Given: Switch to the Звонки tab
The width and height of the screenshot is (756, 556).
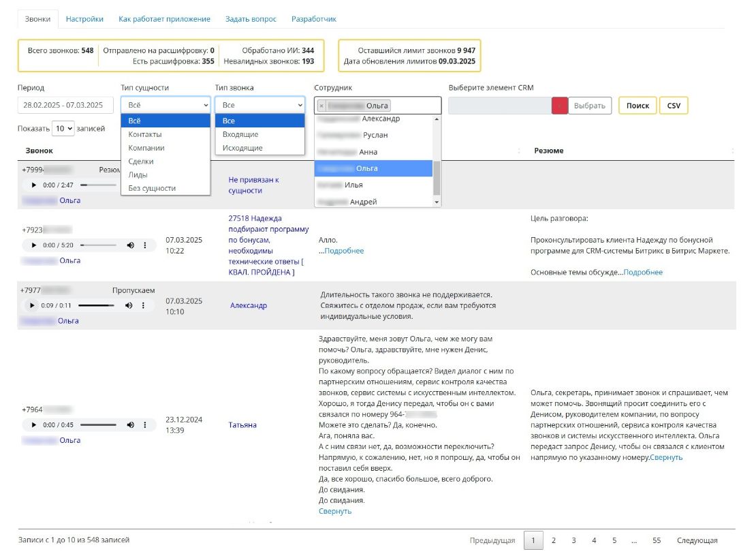Looking at the screenshot, I should (37, 19).
